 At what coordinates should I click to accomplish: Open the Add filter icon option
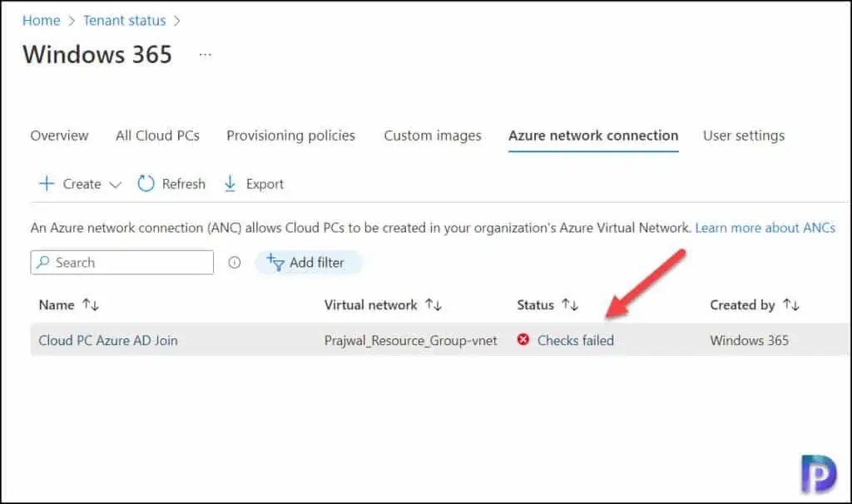pos(275,262)
